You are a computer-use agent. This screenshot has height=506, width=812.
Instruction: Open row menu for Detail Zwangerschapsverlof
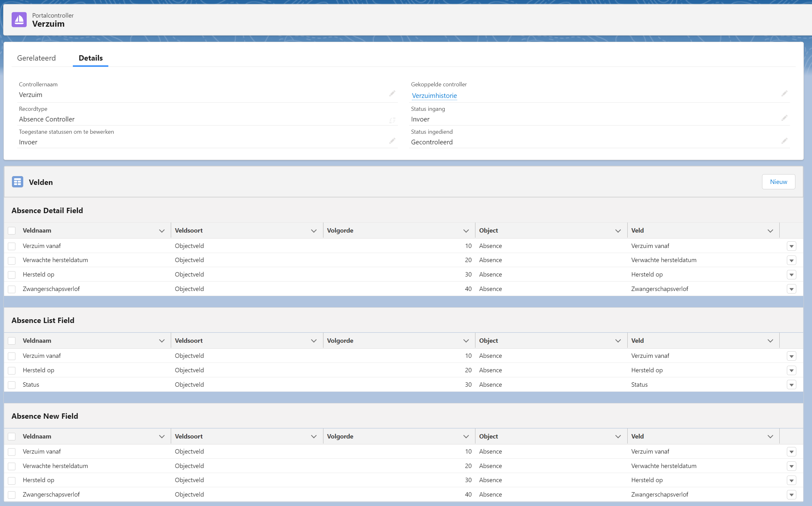[x=791, y=289]
